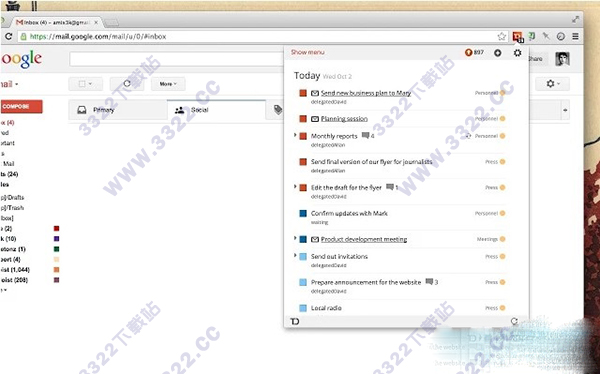Open Gmail select-all checkbox dropdown
600x374 pixels.
(x=86, y=83)
